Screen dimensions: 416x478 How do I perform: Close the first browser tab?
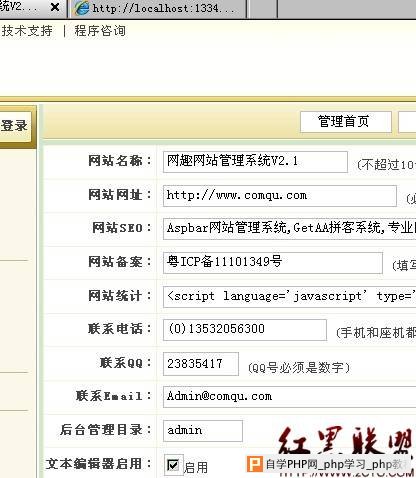(x=55, y=7)
